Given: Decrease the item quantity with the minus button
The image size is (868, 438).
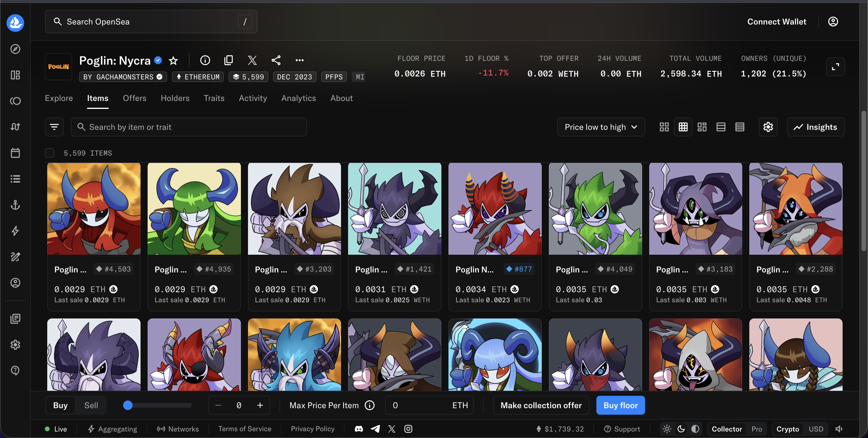Looking at the screenshot, I should click(x=218, y=405).
